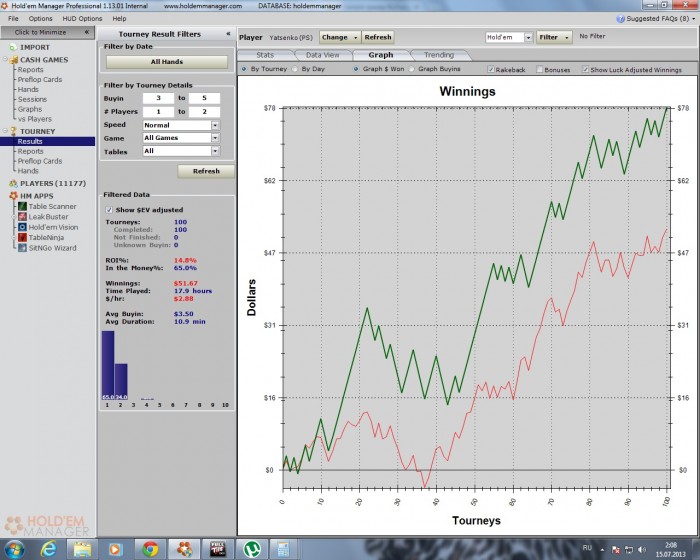Click Buyin maximum field with 5

(204, 98)
